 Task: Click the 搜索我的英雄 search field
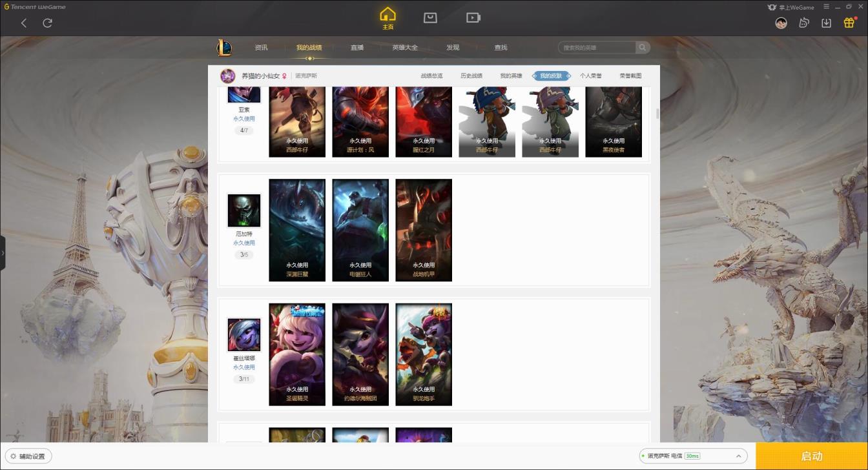click(597, 48)
